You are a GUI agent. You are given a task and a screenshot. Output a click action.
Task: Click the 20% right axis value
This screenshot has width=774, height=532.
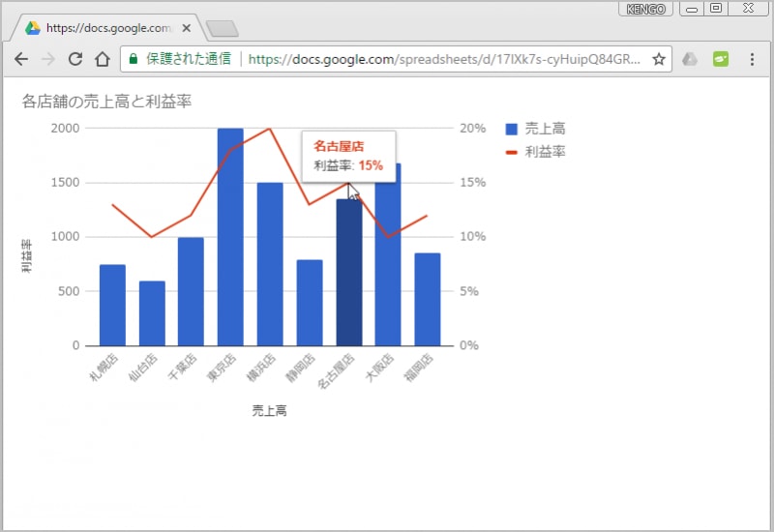pyautogui.click(x=473, y=129)
